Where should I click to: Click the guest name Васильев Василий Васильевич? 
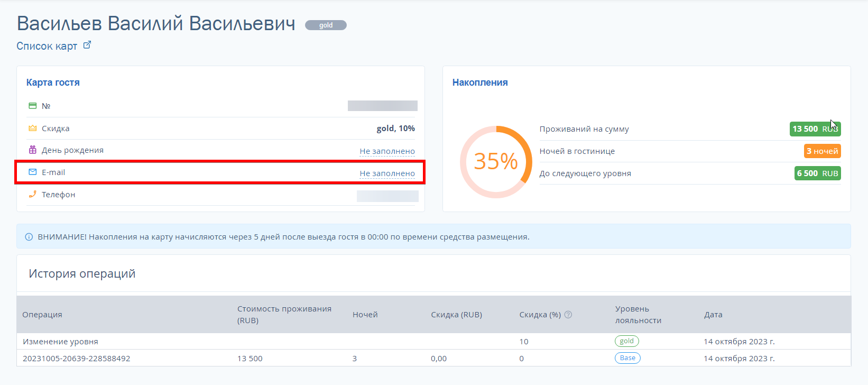[156, 24]
